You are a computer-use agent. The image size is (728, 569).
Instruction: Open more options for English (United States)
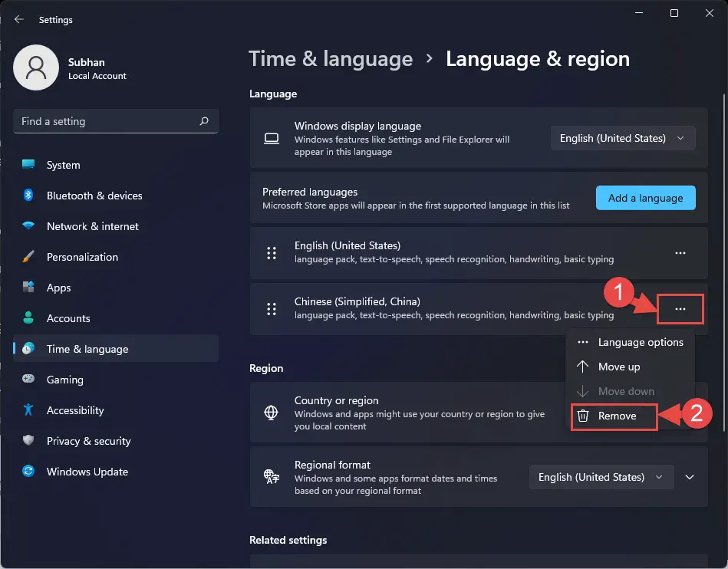[x=680, y=253]
